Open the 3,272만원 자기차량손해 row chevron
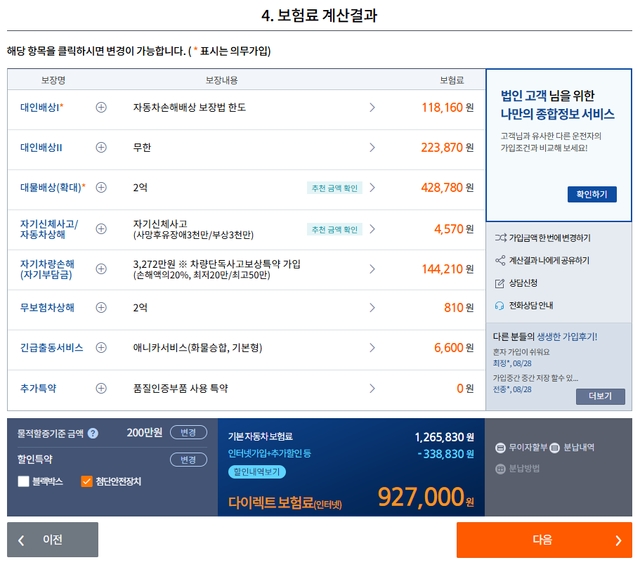The width and height of the screenshot is (640, 563). 372,269
